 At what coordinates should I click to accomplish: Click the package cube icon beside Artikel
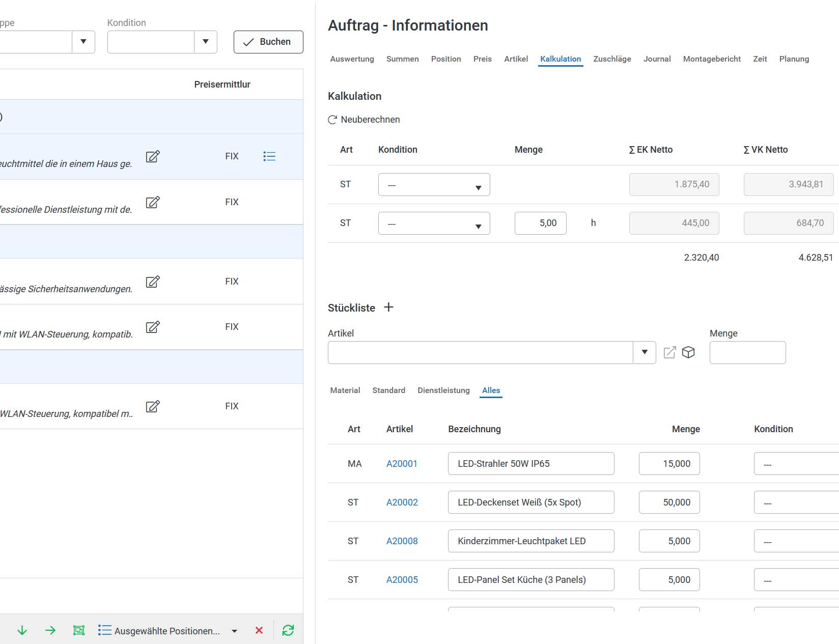pos(688,352)
